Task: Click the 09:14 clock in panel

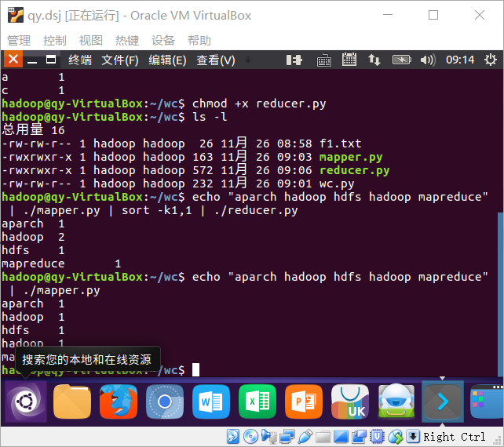Action: tap(460, 60)
